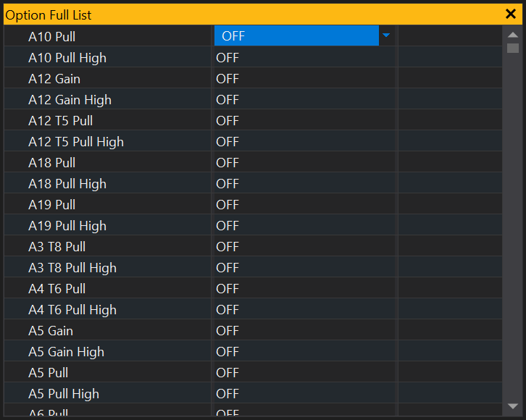Click the scrollbar down arrow
Screen dimensions: 526x420
pos(513,406)
